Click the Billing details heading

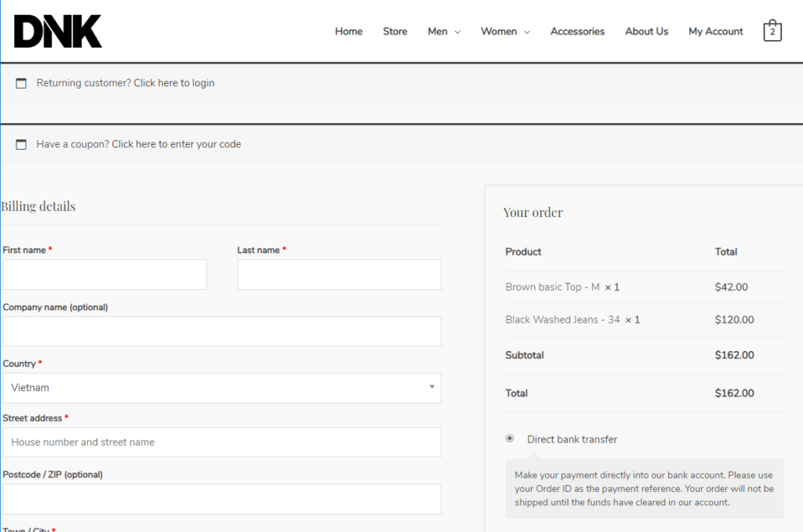pos(38,206)
